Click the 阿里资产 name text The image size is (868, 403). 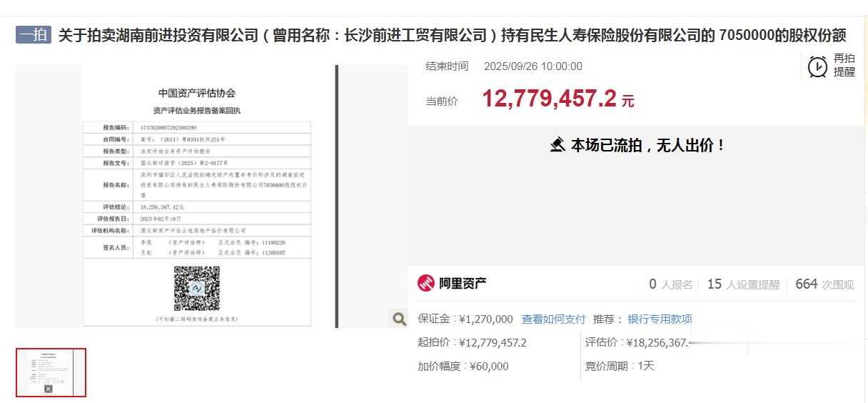(x=463, y=284)
